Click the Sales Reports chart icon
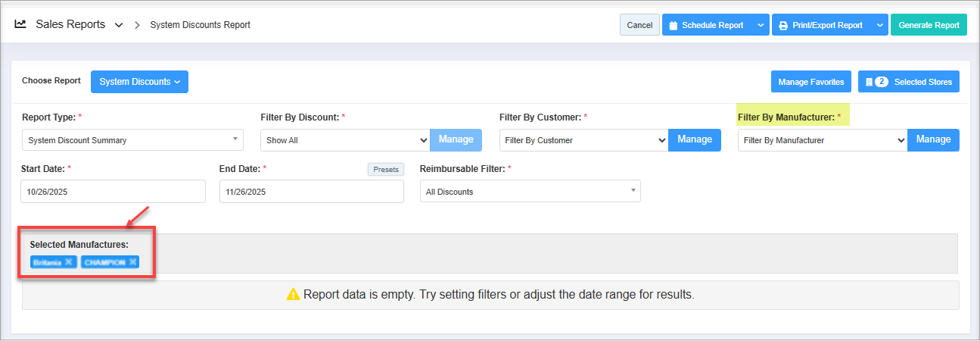 20,24
